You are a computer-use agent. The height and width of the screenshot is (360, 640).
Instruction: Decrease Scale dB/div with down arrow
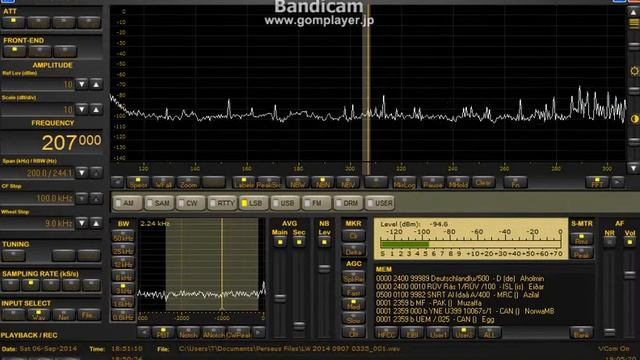point(82,109)
